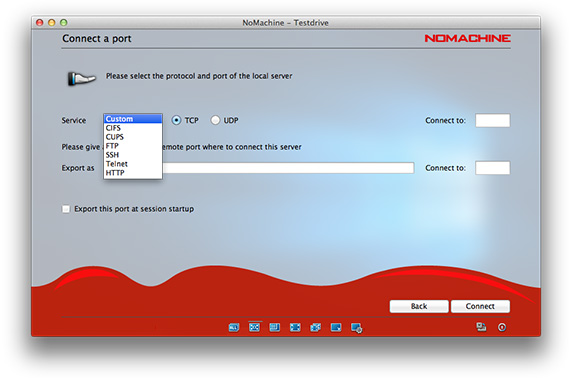Pick the FTP entry in the Service list
This screenshot has width=569, height=378.
[x=133, y=146]
